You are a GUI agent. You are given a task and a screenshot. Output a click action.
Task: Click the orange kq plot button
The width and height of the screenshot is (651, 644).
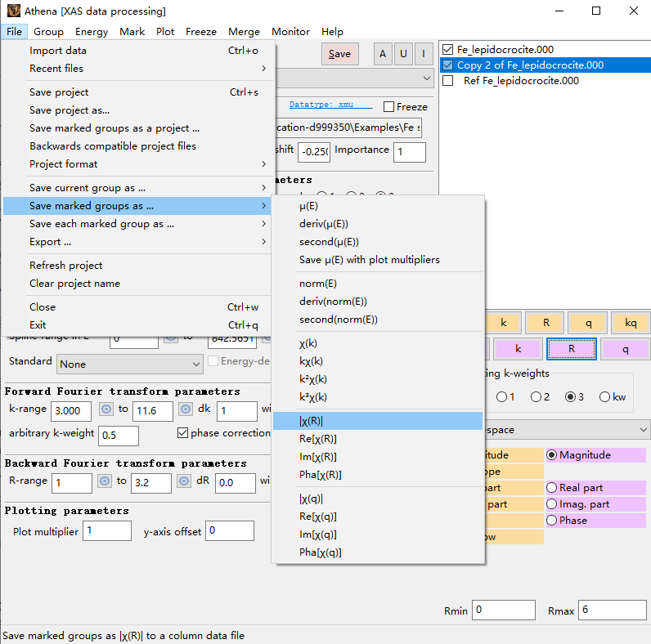click(631, 324)
